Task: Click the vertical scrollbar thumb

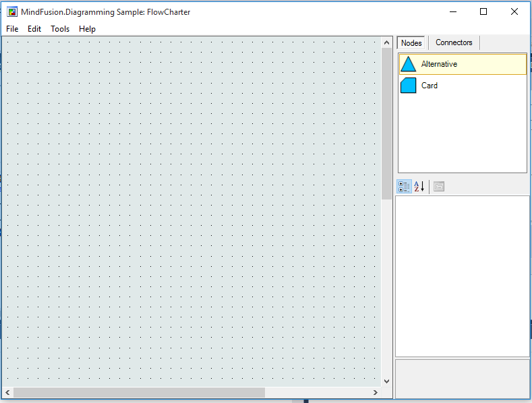Action: pos(386,123)
